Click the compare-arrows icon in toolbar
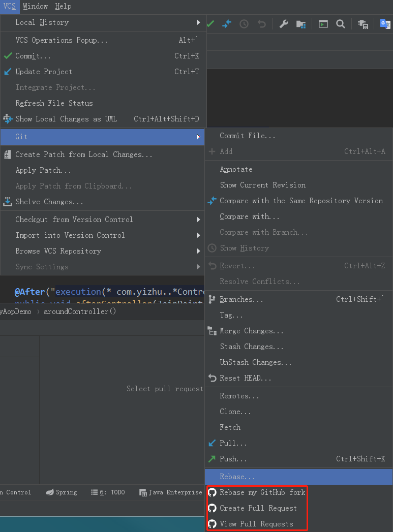 227,24
